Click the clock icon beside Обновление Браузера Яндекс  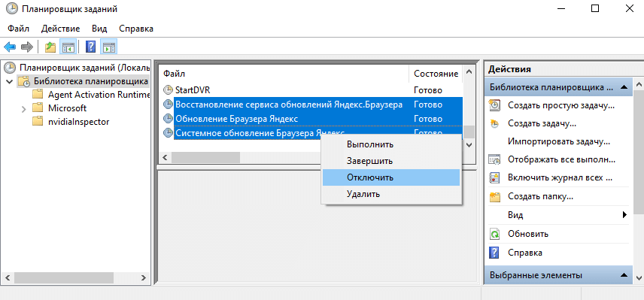[168, 119]
